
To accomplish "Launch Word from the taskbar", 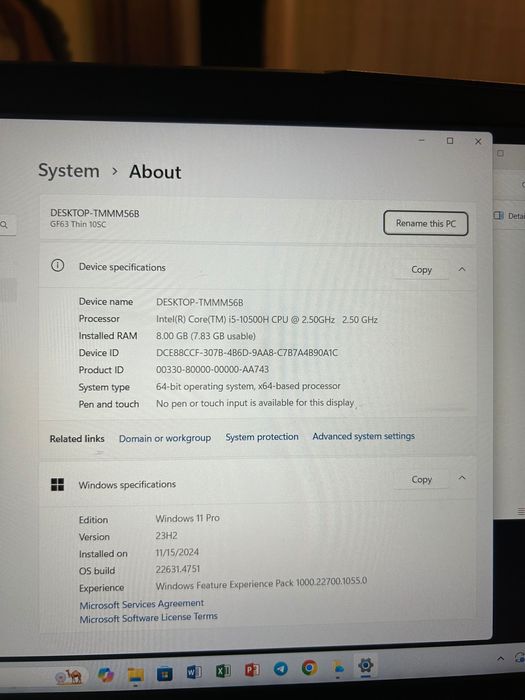I will coord(194,671).
